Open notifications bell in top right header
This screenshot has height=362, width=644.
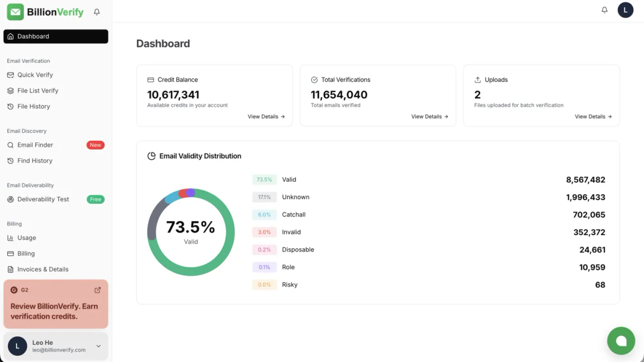(604, 10)
